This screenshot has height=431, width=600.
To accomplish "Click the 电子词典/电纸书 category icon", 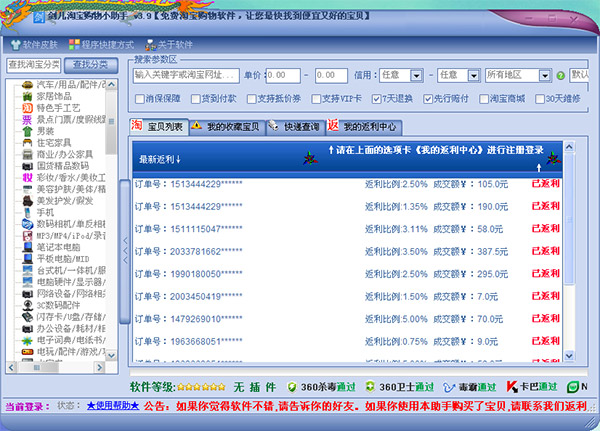I will point(27,340).
